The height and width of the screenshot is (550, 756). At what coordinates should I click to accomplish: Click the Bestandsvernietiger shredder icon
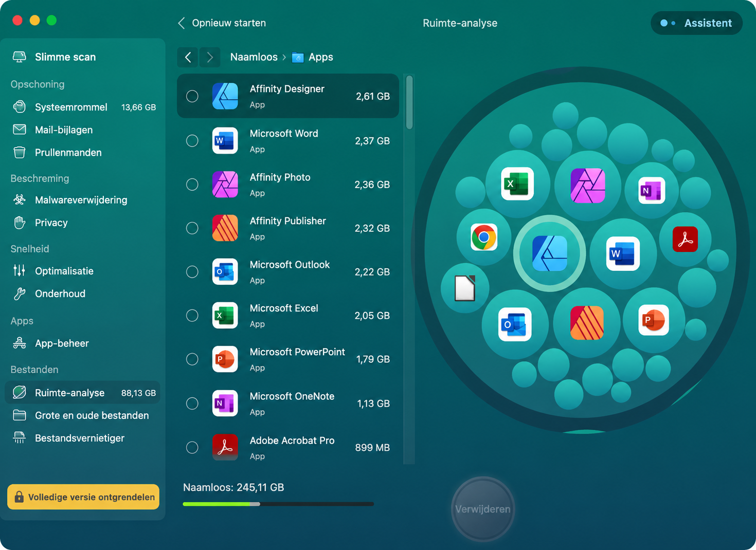point(20,438)
